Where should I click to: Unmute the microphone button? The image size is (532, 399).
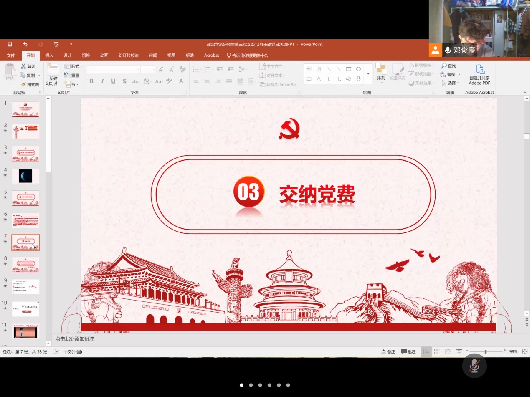(x=474, y=366)
